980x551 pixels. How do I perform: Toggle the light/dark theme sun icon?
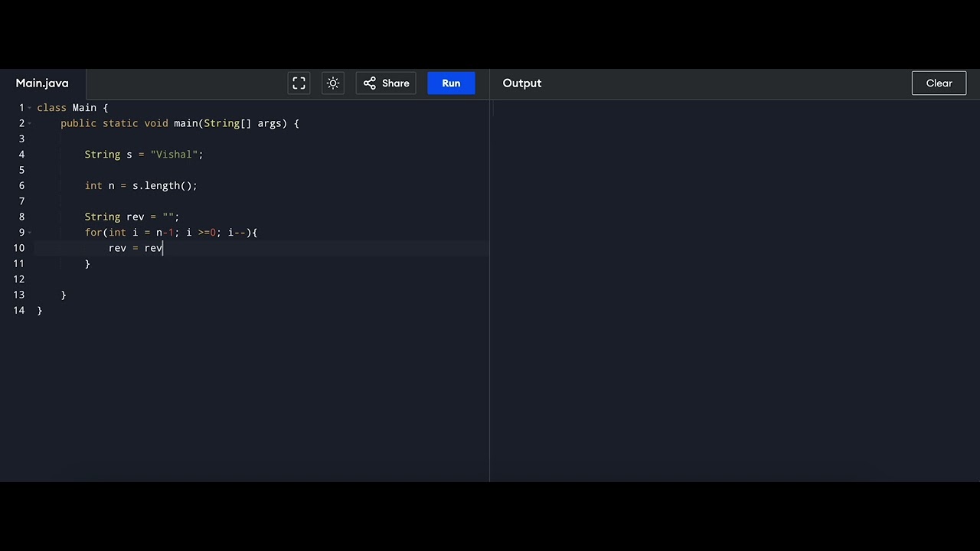coord(333,83)
